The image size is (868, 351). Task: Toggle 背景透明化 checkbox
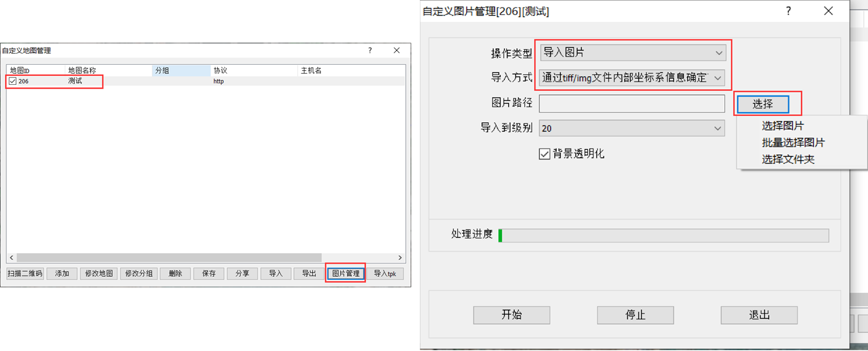coord(544,153)
